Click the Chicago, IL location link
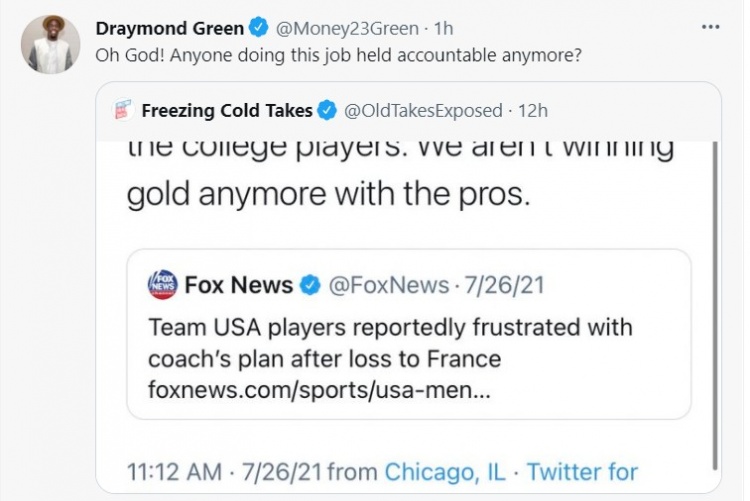This screenshot has width=750, height=501. (444, 470)
